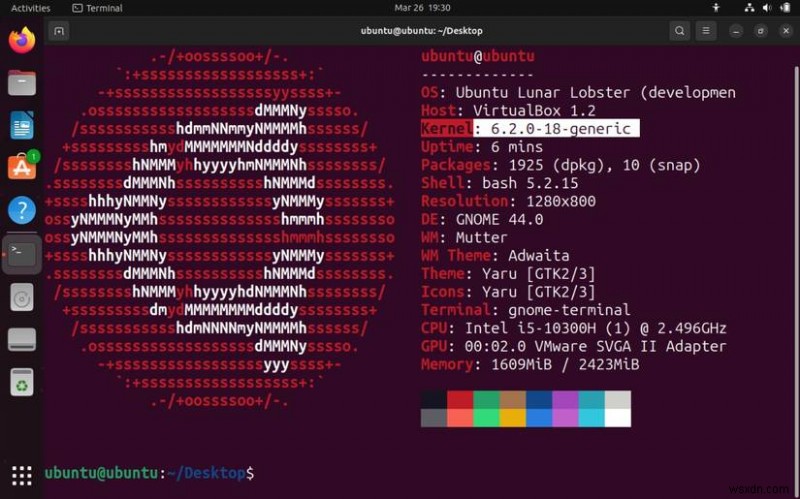The width and height of the screenshot is (800, 499).
Task: Click the '1925 (dpkg), 10 (snap)' packages text
Action: [x=605, y=165]
